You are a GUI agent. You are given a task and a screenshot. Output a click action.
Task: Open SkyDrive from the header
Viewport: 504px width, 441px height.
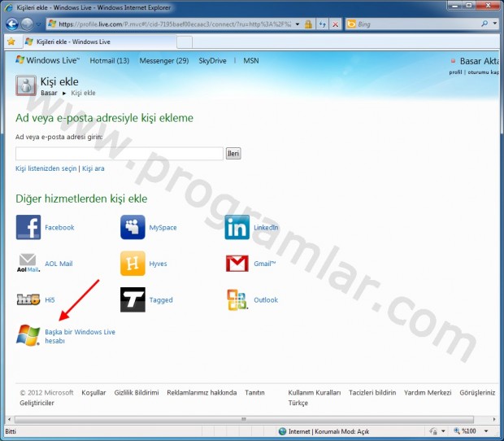tap(212, 61)
